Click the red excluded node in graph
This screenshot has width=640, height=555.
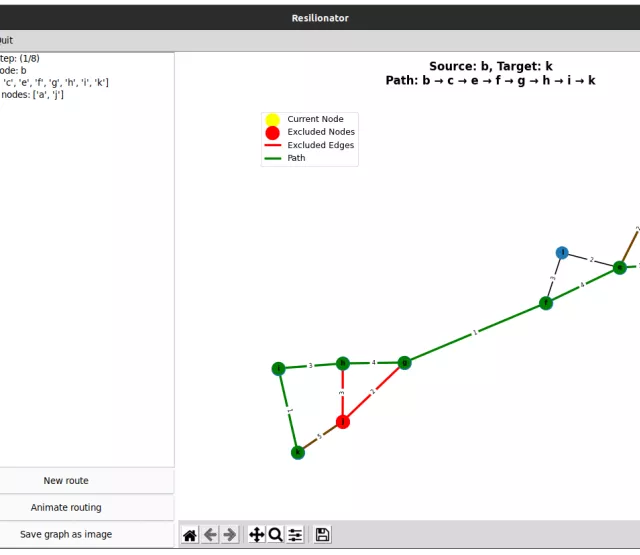coord(343,422)
